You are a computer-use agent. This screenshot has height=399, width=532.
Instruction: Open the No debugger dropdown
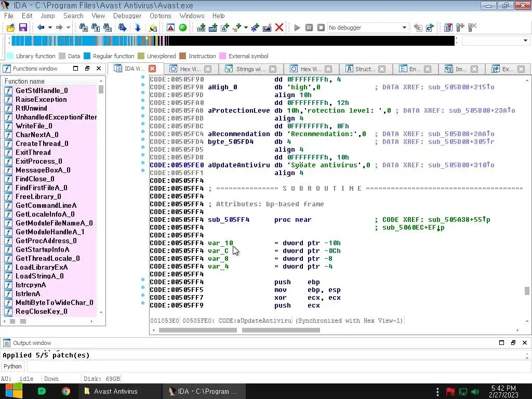pyautogui.click(x=404, y=28)
